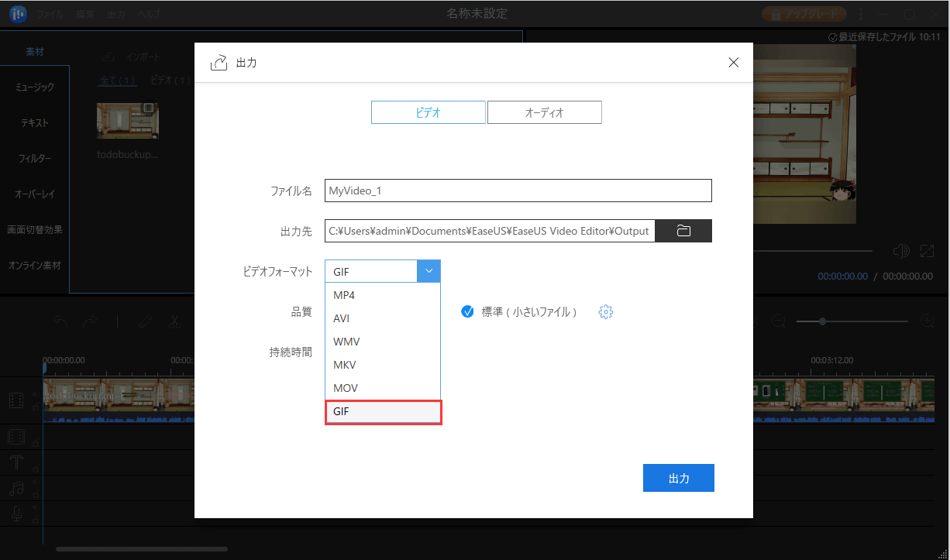Viewport: 950px width, 560px height.
Task: Open the ファイル menu
Action: pyautogui.click(x=50, y=15)
